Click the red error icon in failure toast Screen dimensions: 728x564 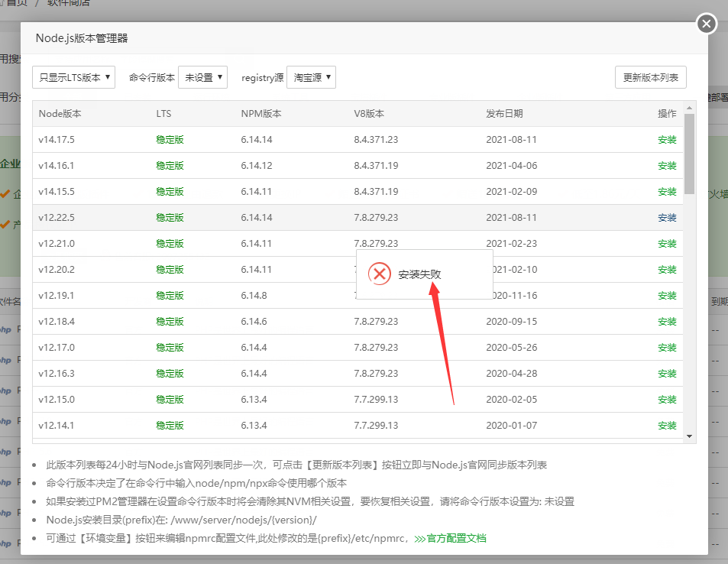coord(380,274)
